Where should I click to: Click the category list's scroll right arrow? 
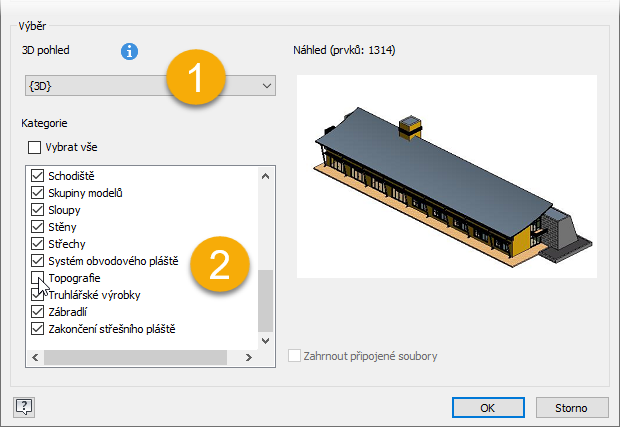click(x=249, y=357)
